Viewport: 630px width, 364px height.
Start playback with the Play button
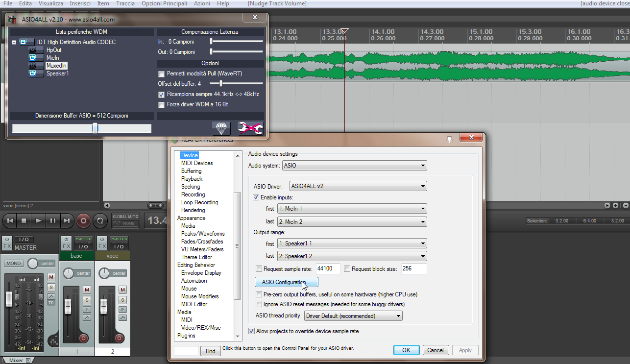tap(38, 221)
